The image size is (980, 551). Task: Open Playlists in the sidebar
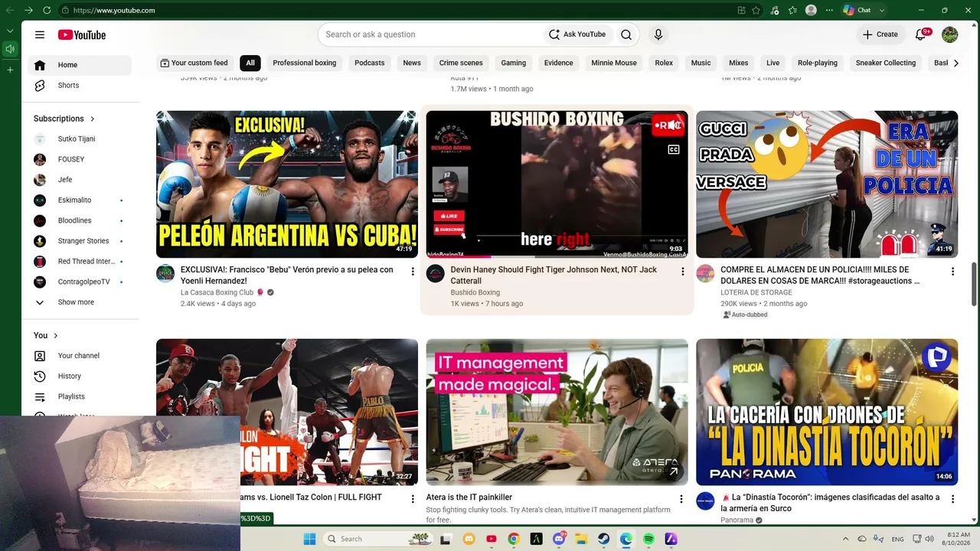pos(80,396)
